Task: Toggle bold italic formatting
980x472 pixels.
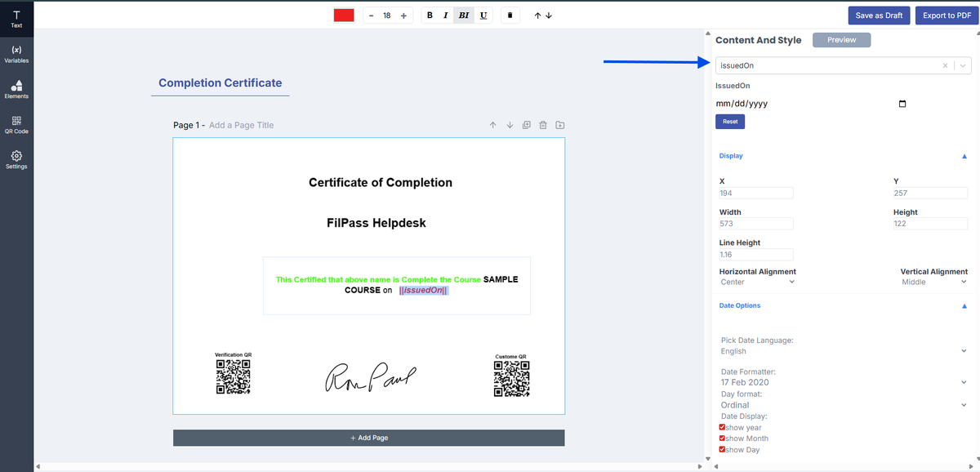Action: [x=464, y=16]
